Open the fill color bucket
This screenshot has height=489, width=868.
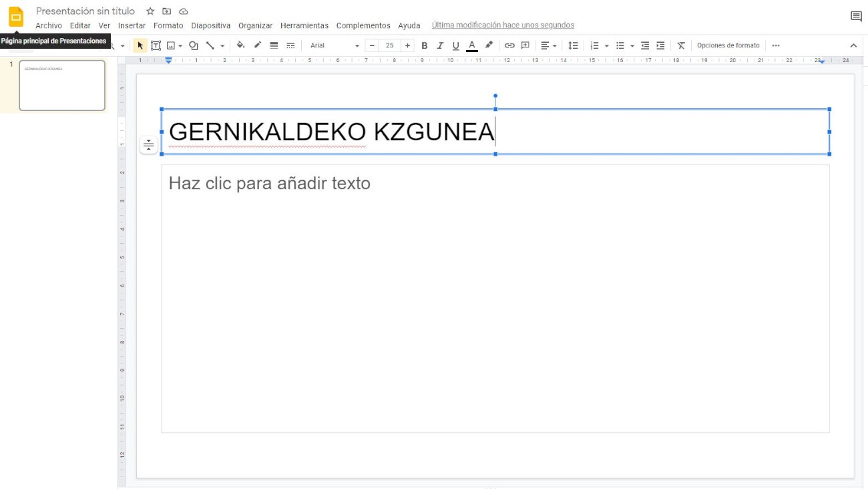tap(240, 45)
